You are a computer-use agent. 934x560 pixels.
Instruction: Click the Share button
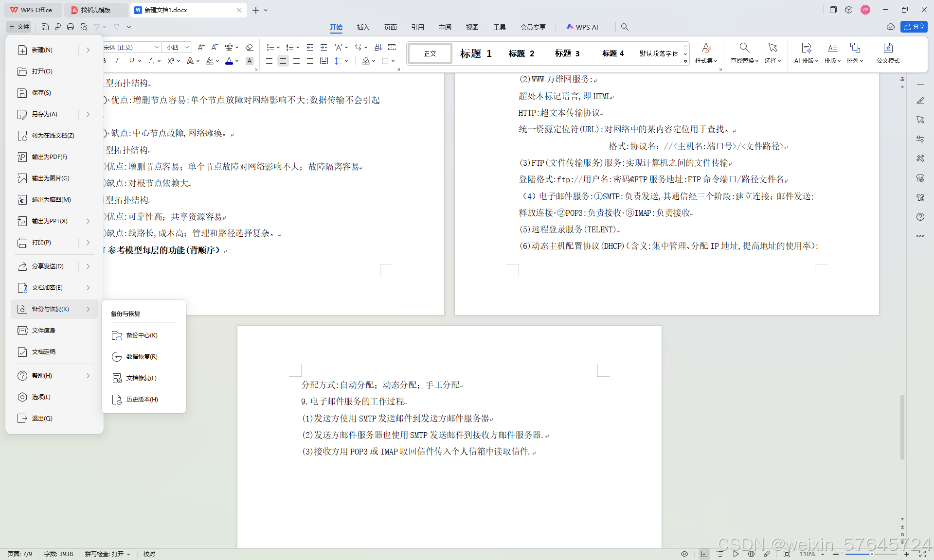[x=914, y=27]
